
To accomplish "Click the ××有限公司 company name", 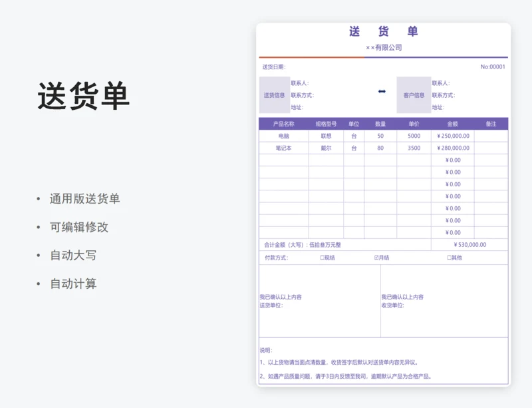I will point(384,47).
